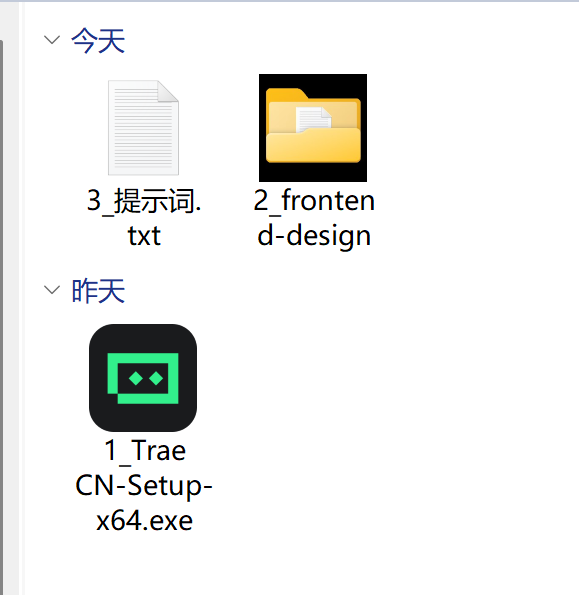579x595 pixels.
Task: Click the 2_frontend-design folder name label
Action: [x=314, y=217]
